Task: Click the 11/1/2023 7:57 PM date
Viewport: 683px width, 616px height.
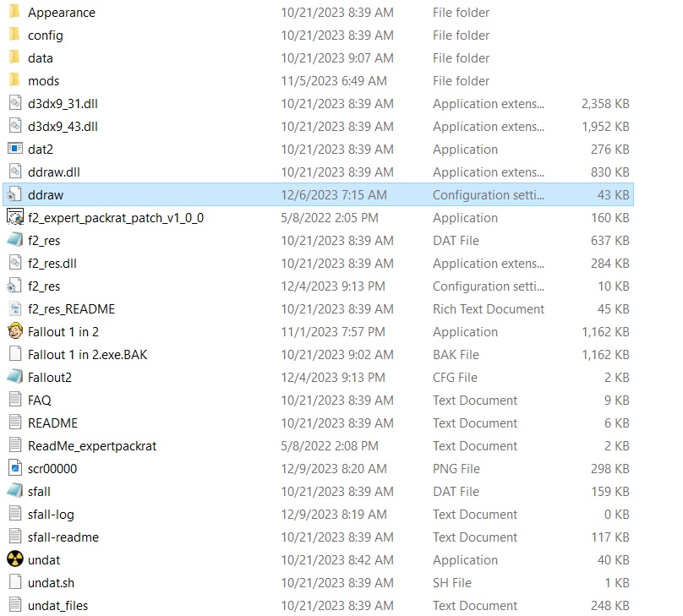Action: tap(333, 332)
